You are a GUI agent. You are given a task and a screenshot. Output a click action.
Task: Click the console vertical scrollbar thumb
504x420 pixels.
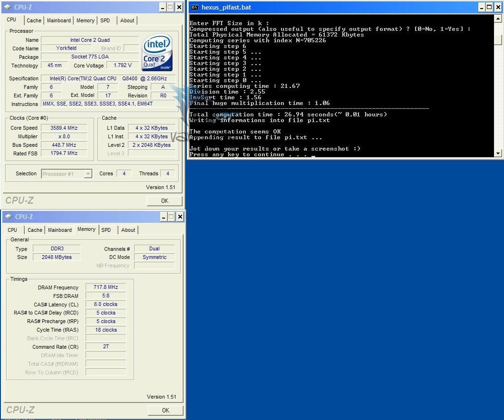pos(498,39)
